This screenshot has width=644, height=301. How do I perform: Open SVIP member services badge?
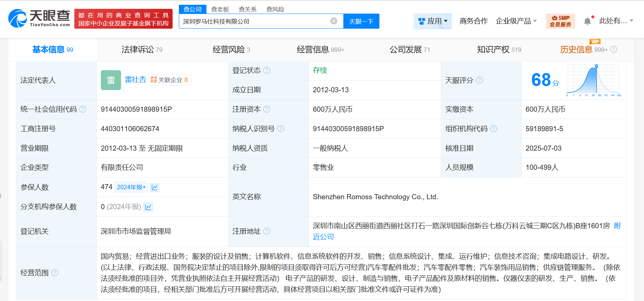click(560, 21)
